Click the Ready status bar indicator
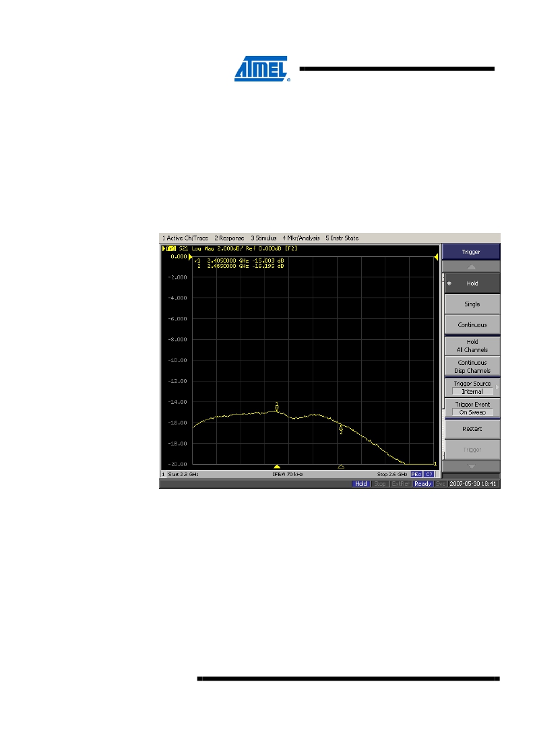Viewport: 535px width, 756px height. (423, 483)
